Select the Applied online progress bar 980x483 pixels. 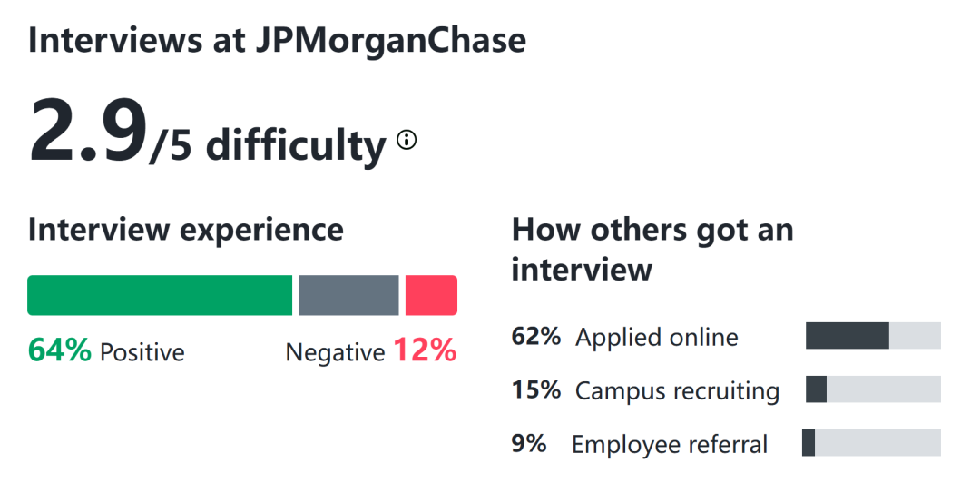(873, 336)
